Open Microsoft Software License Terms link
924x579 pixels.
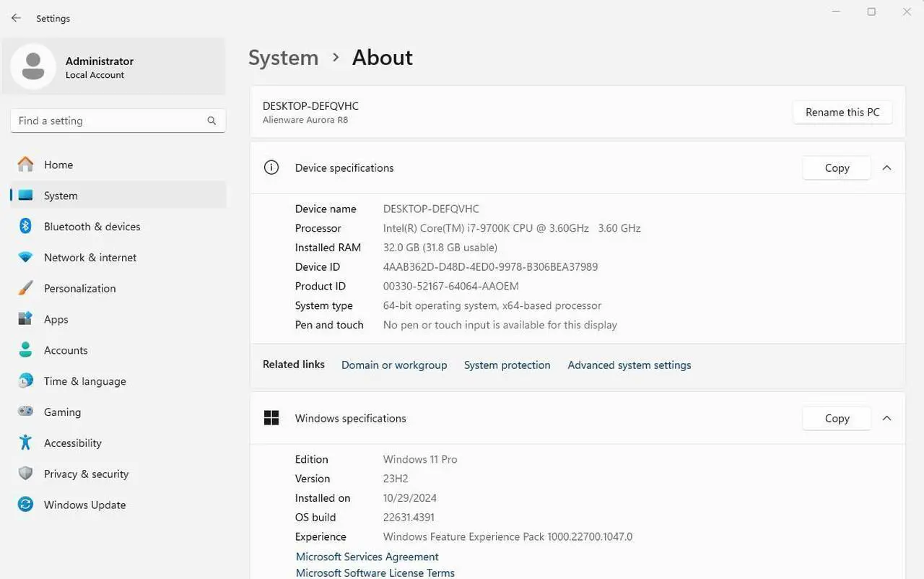tap(375, 573)
